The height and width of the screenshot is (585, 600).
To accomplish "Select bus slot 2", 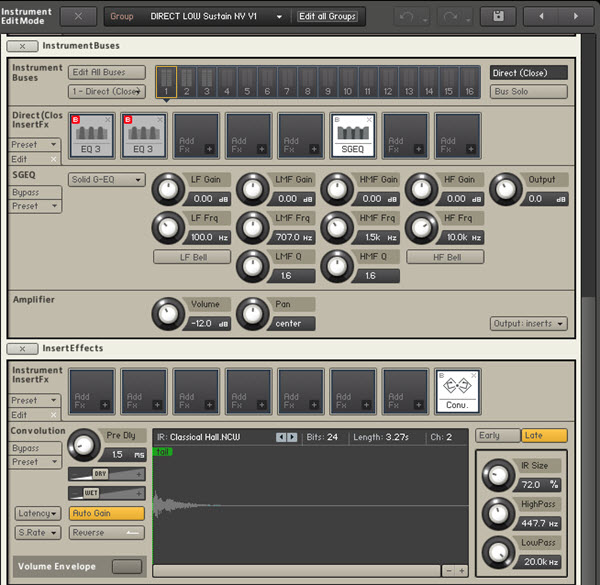I will pos(186,82).
